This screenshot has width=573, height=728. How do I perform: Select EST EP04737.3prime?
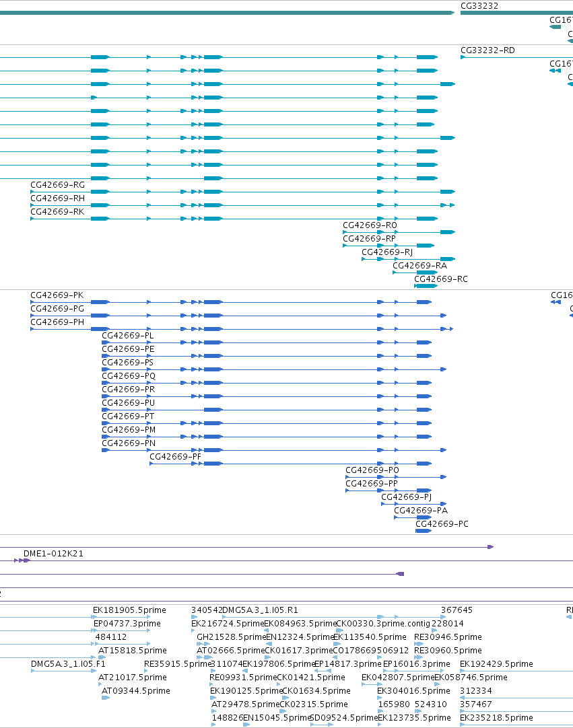[x=127, y=624]
